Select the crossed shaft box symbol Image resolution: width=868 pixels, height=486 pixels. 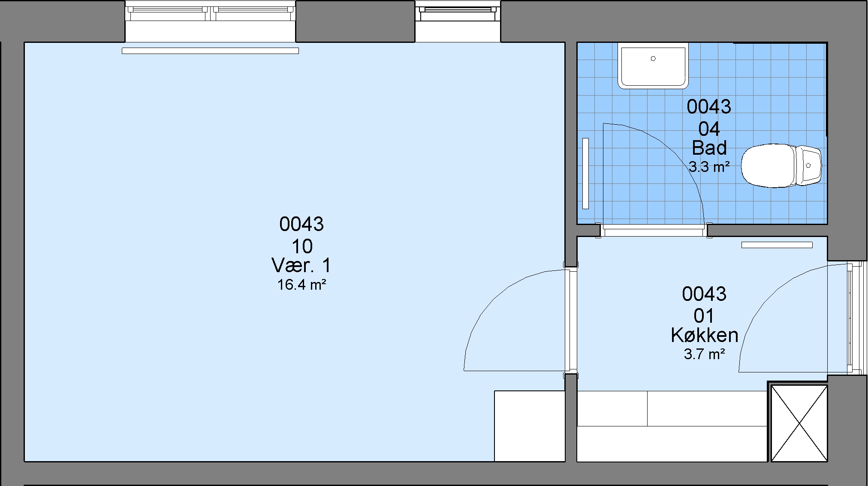pos(799,423)
